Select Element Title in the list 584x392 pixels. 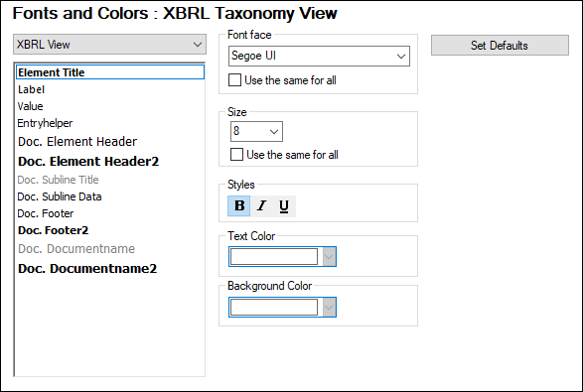point(110,72)
